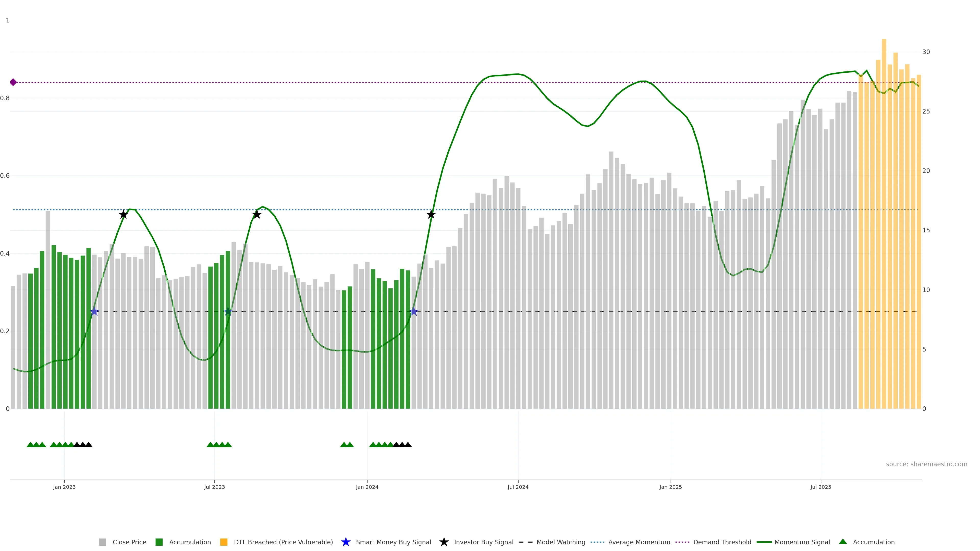Click the purple dotted Demand Threshold legend icon
Viewport: 980px width, 551px height.
682,542
